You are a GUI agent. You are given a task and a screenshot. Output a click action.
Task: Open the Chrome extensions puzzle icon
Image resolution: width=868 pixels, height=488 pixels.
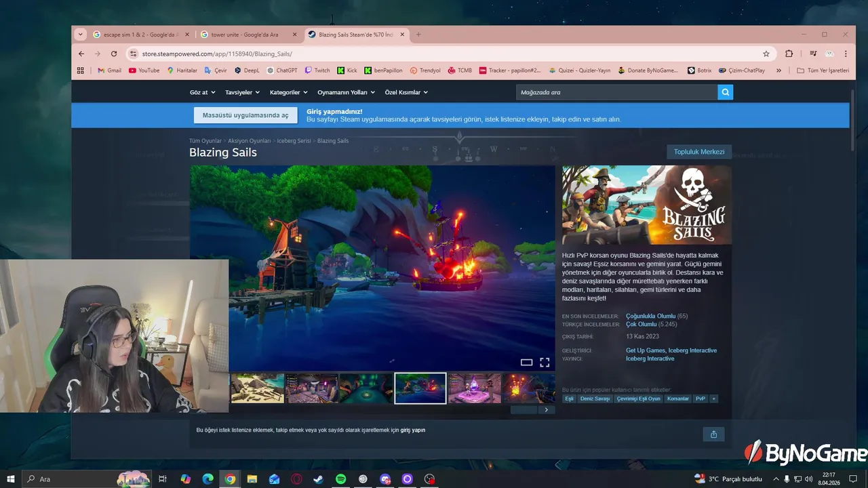[x=789, y=54]
